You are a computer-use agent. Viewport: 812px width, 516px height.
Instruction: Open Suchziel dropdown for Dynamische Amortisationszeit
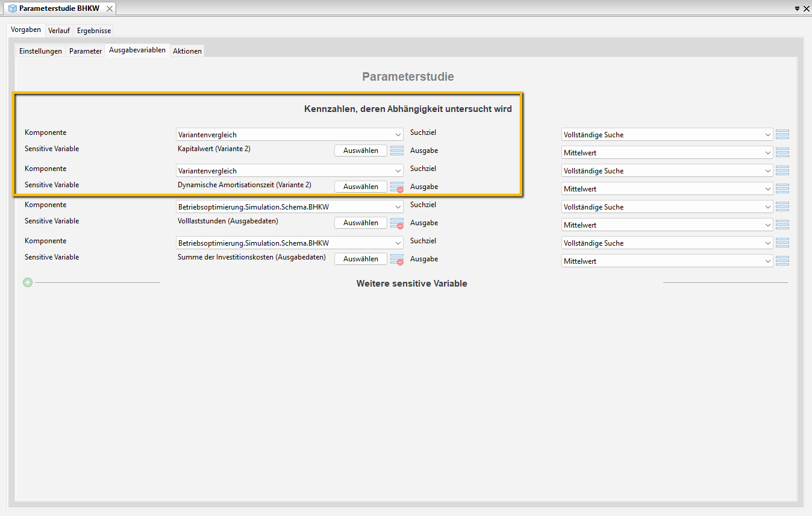tap(667, 171)
